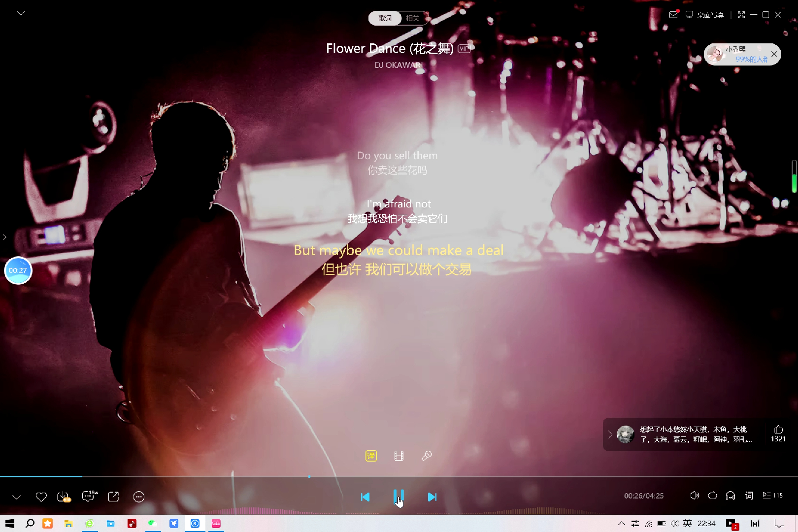
Task: Expand the featured comment chevron arrow
Action: click(610, 434)
